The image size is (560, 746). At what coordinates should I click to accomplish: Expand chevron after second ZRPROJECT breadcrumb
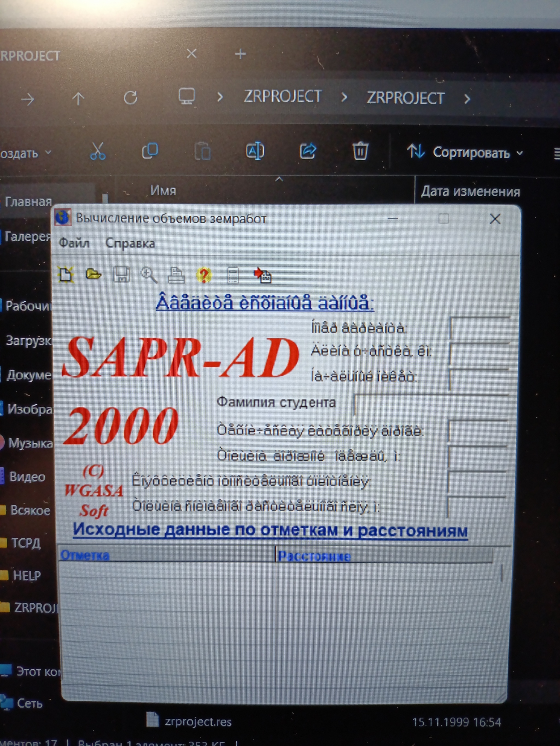467,99
